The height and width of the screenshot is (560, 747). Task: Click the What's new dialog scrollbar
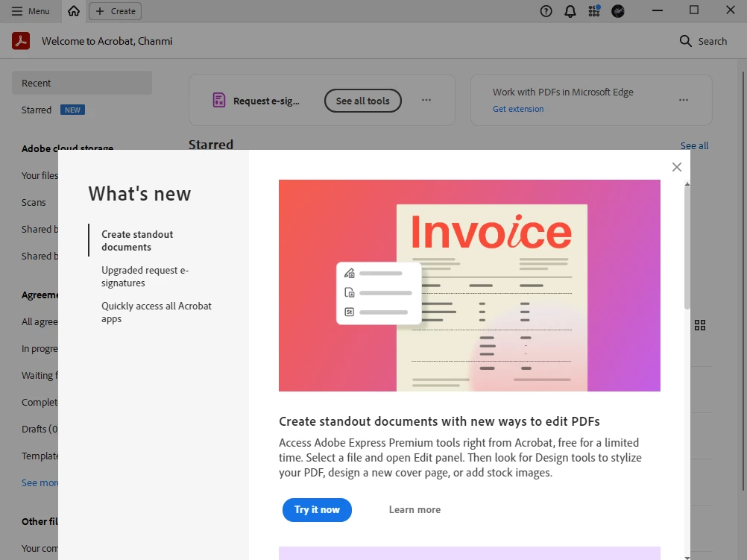(x=687, y=248)
